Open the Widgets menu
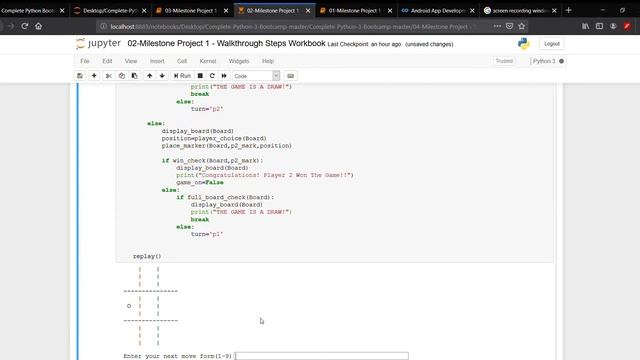640x360 pixels. [x=239, y=61]
